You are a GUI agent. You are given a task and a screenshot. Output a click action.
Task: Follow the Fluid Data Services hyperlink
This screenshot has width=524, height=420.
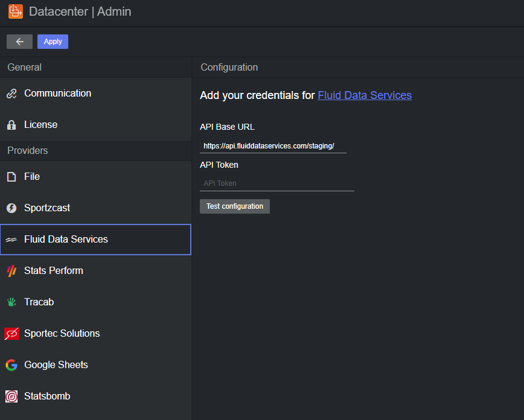pyautogui.click(x=365, y=95)
